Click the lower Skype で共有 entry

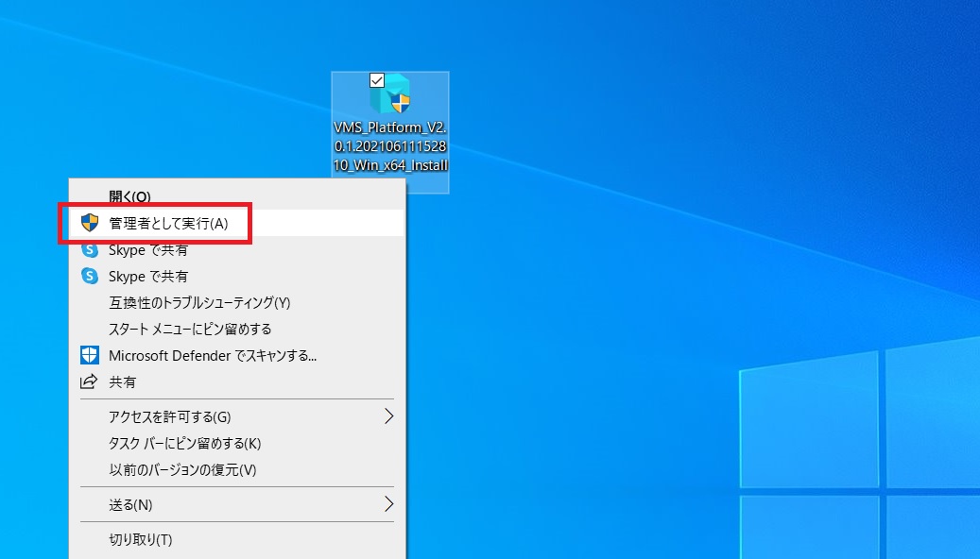tap(237, 276)
